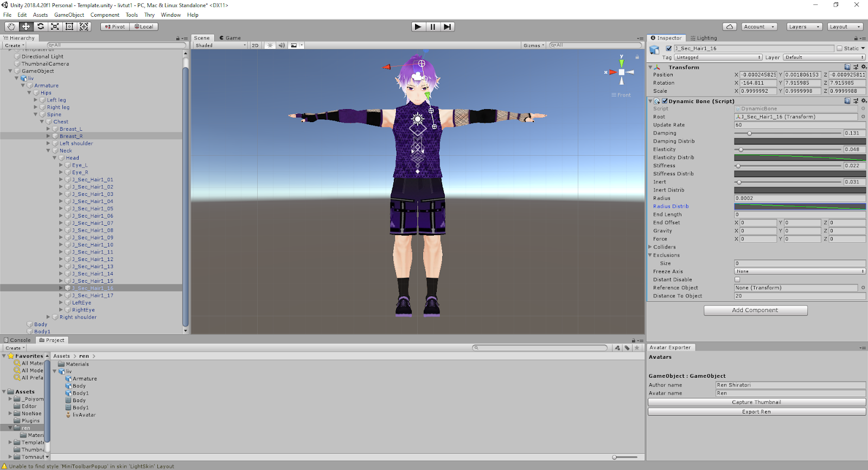This screenshot has height=470, width=868.
Task: Select the Hand tool in the toolbar
Action: click(11, 27)
